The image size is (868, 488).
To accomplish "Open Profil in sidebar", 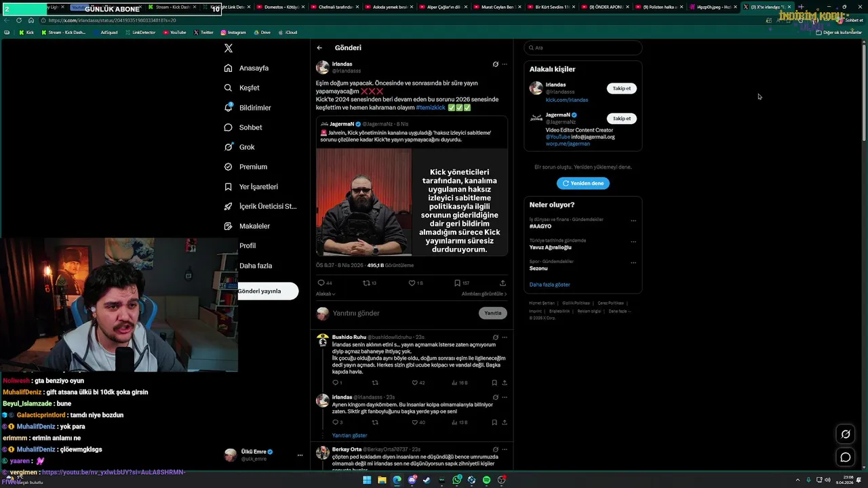I will point(248,245).
